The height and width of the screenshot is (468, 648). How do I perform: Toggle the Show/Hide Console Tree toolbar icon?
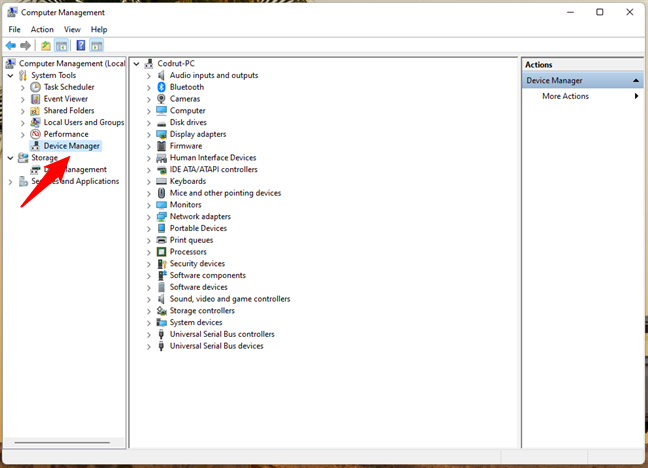(x=62, y=45)
